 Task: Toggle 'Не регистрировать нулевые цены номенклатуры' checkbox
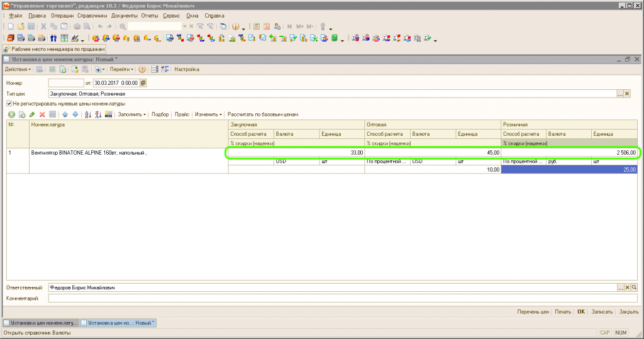(x=9, y=104)
